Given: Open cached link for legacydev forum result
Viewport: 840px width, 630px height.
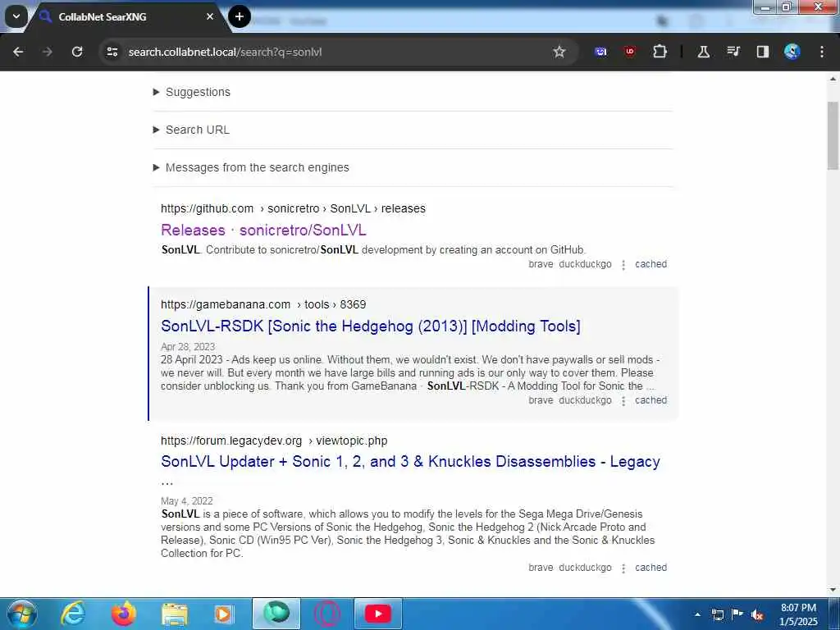Looking at the screenshot, I should click(651, 568).
